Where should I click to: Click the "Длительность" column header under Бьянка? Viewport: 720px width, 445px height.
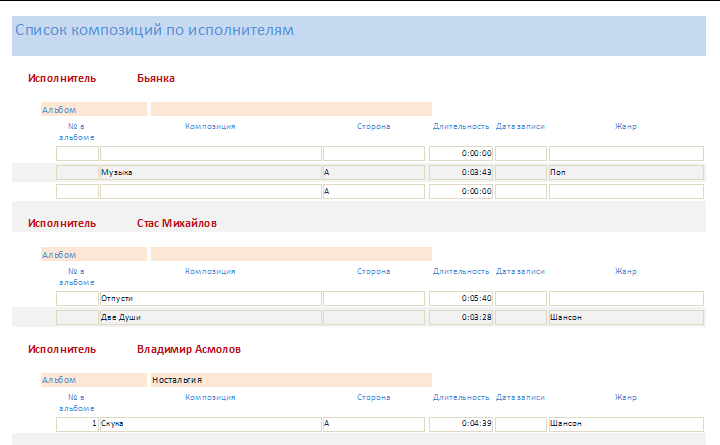pyautogui.click(x=461, y=126)
